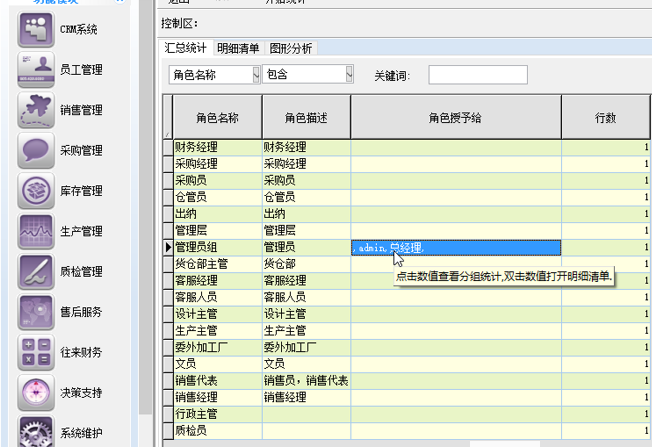Open the 系统维护 gear icon
Screen dimensions: 652x447
36,431
